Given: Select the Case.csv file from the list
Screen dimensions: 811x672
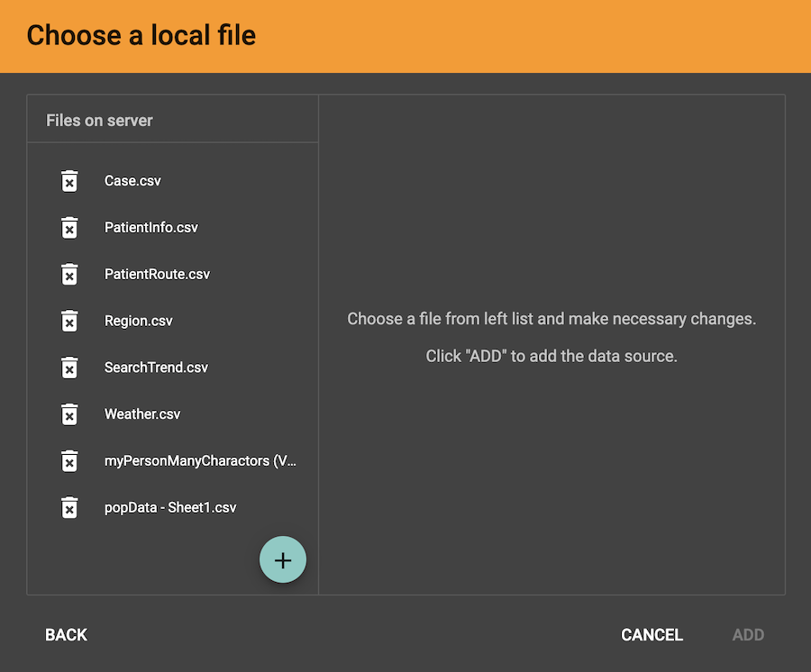Looking at the screenshot, I should [x=132, y=181].
